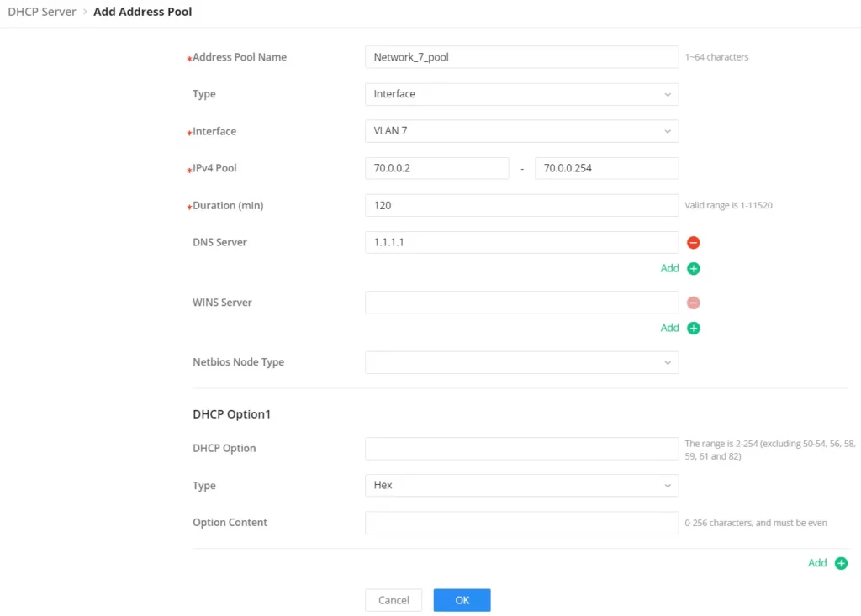Click the Option Content input field
Screen dimensions: 861x616
point(521,523)
